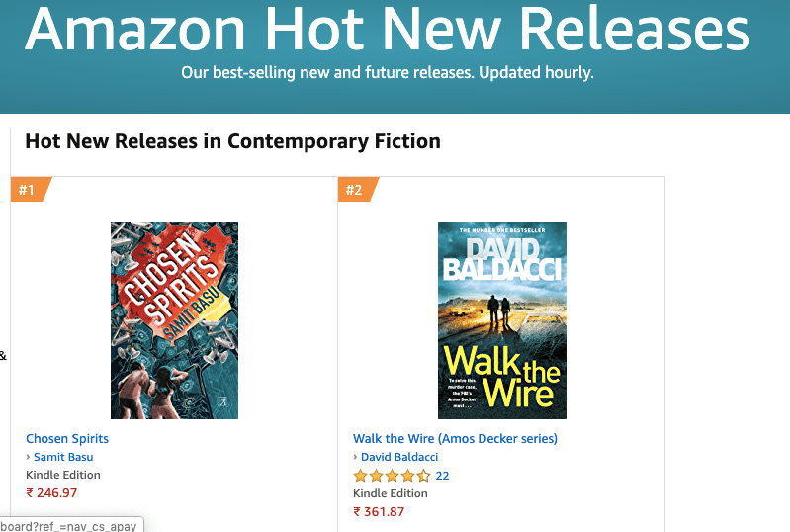Image resolution: width=790 pixels, height=532 pixels.
Task: Click the chevron before David Baldacci
Action: pyautogui.click(x=356, y=458)
